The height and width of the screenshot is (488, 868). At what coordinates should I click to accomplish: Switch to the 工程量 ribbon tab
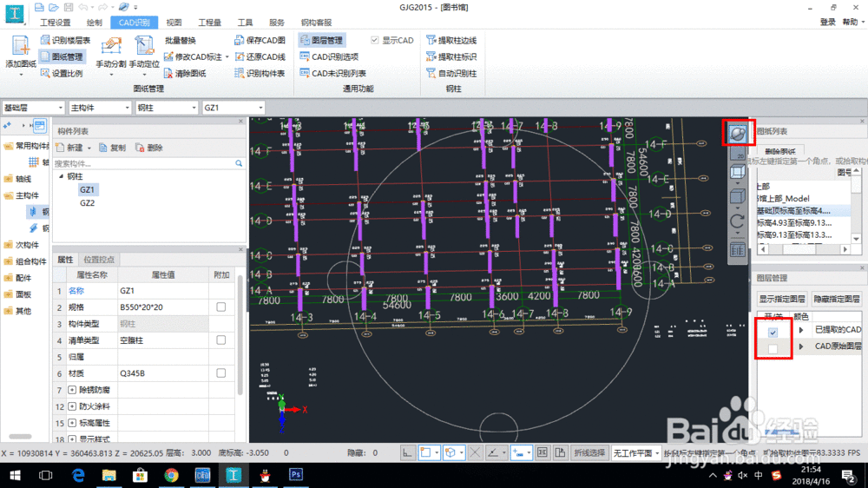pyautogui.click(x=209, y=23)
